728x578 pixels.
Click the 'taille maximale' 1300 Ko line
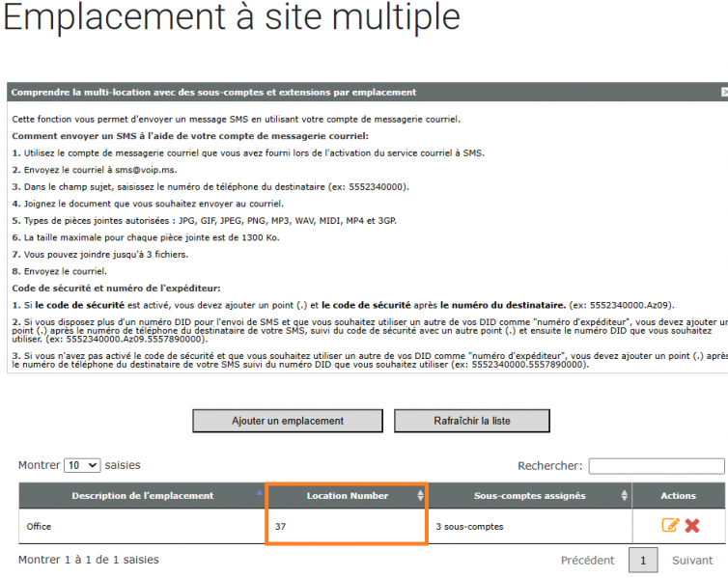coord(146,237)
